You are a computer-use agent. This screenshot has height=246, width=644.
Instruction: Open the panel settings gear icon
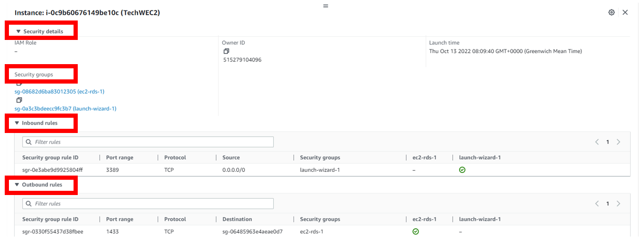click(x=611, y=13)
